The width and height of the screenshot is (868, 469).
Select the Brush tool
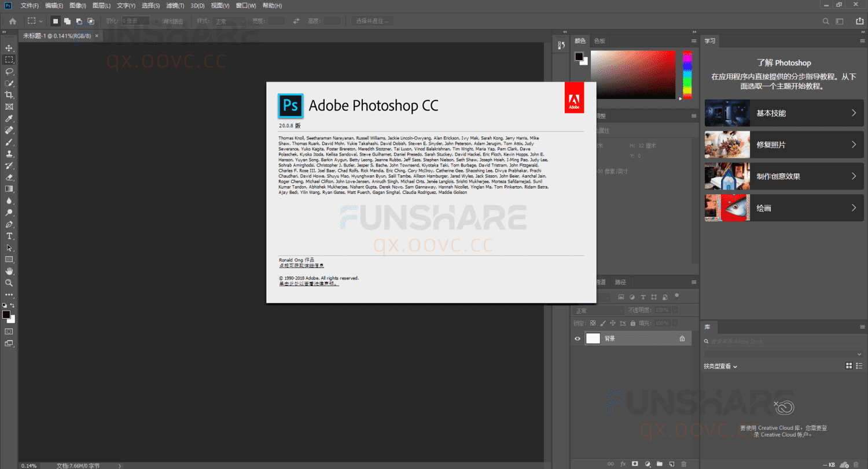point(9,142)
